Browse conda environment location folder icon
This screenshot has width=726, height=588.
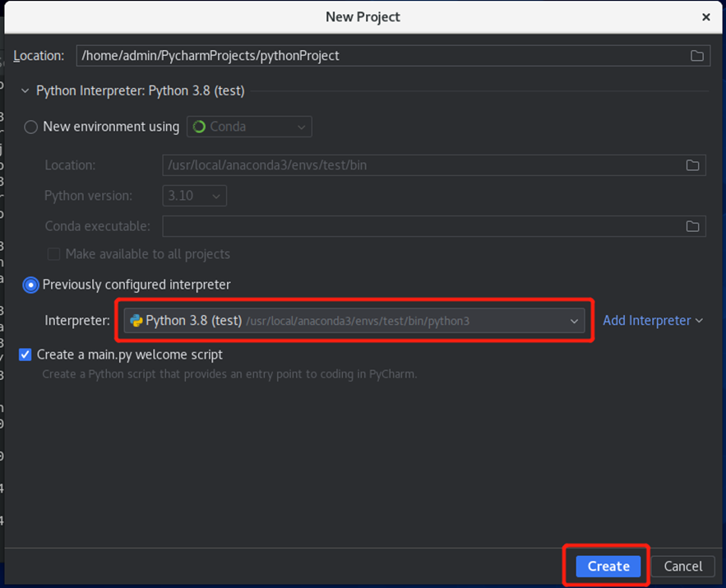(x=692, y=165)
